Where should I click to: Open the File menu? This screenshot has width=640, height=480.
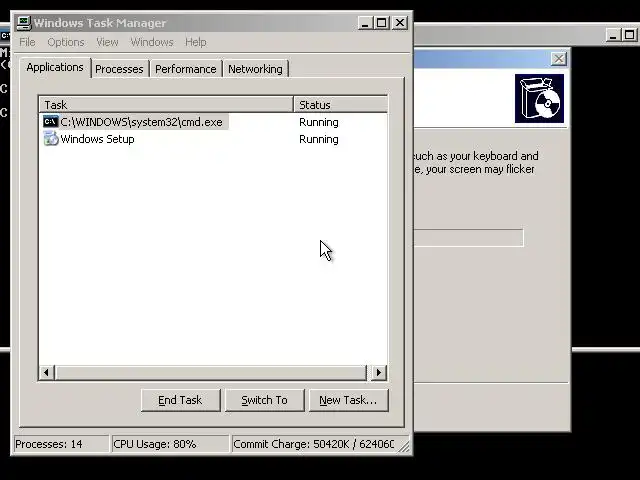tap(27, 42)
